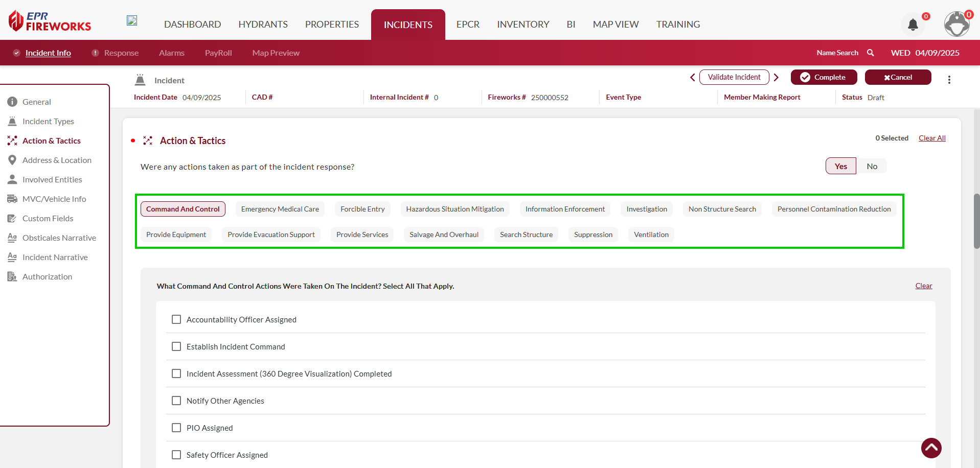Click the notification bell icon
This screenshot has width=980, height=468.
[913, 25]
